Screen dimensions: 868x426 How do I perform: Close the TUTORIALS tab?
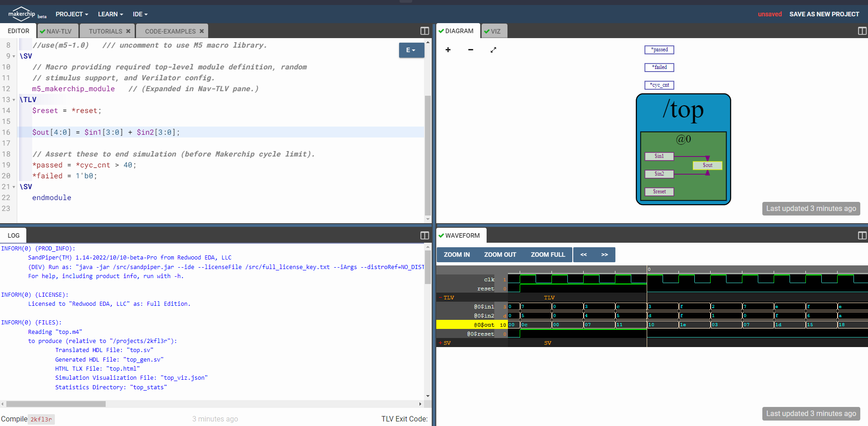tap(128, 31)
